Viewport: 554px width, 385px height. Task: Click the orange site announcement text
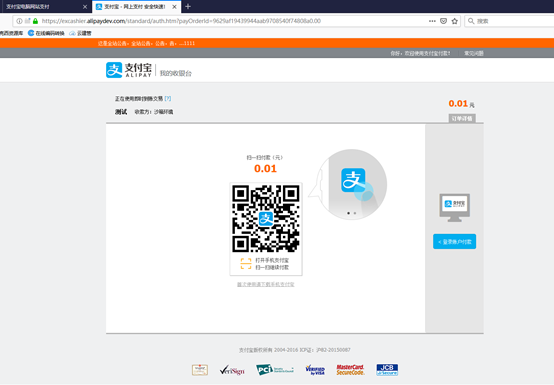(x=146, y=43)
